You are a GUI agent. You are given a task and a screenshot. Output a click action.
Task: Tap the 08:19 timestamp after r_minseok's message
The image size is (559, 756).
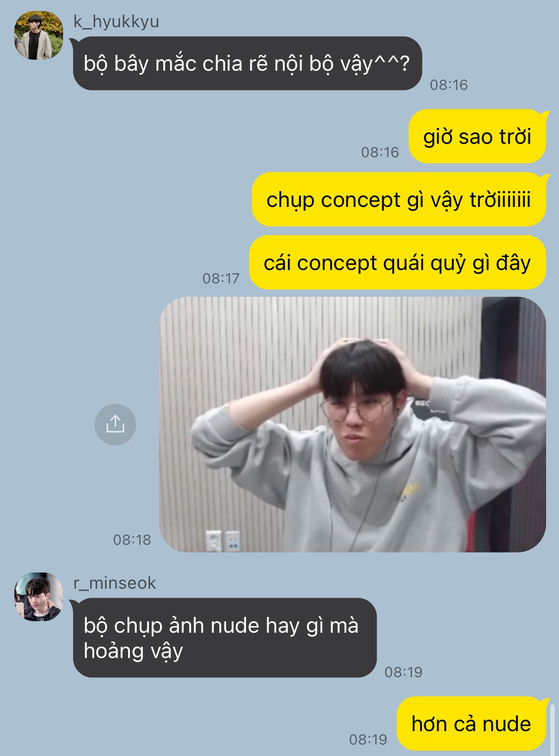coord(404,672)
